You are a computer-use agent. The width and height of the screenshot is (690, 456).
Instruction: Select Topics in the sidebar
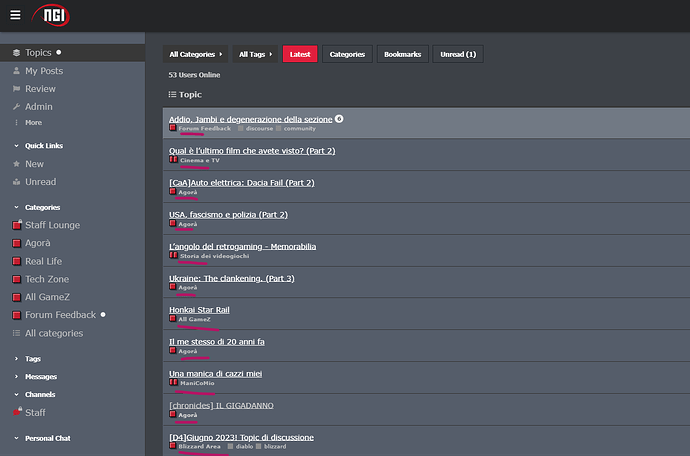tap(73, 53)
